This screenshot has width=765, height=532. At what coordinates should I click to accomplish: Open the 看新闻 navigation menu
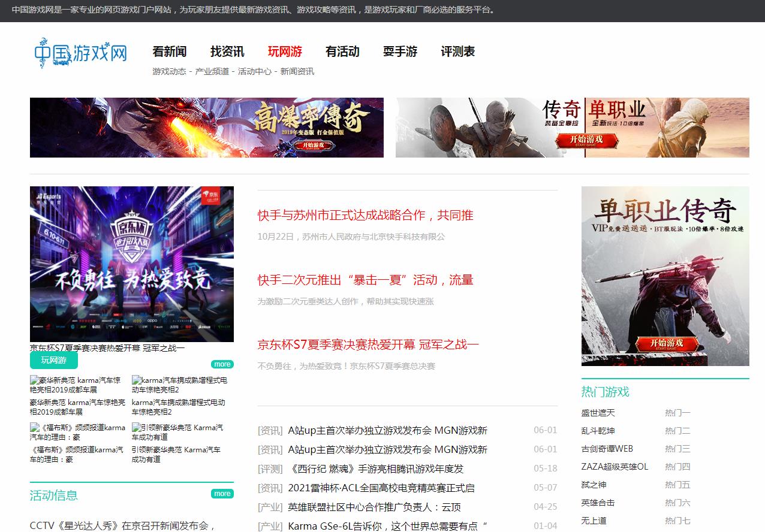pos(169,52)
